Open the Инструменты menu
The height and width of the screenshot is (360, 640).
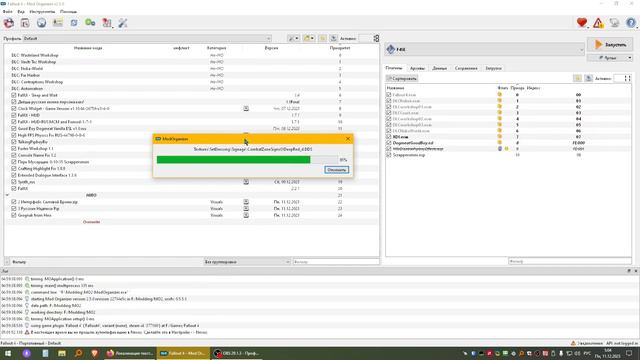click(42, 11)
